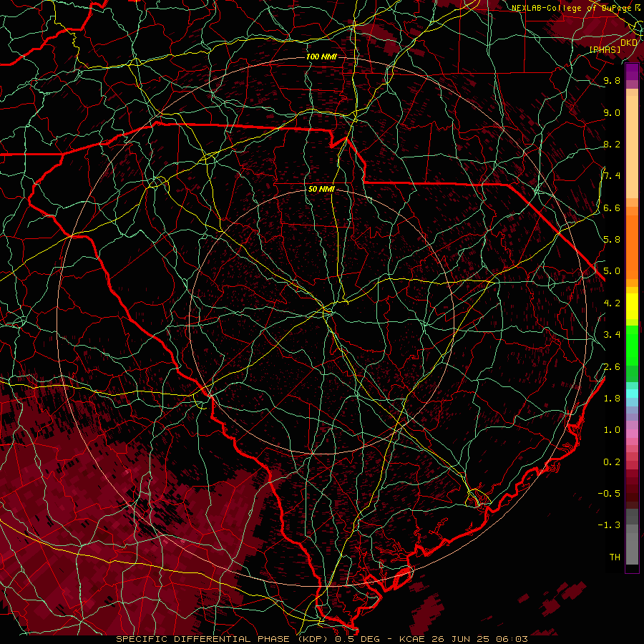Click the -1.3 value on the color scale

coord(609,525)
